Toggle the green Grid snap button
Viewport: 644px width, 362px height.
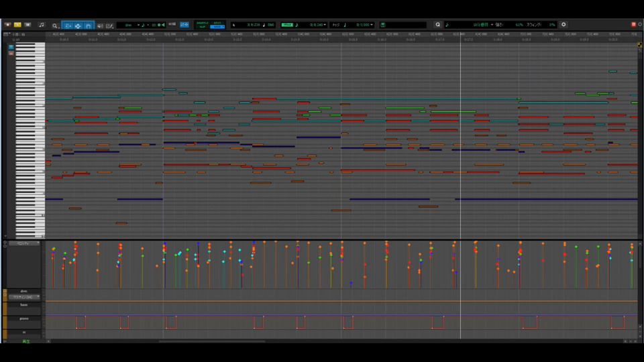(287, 25)
